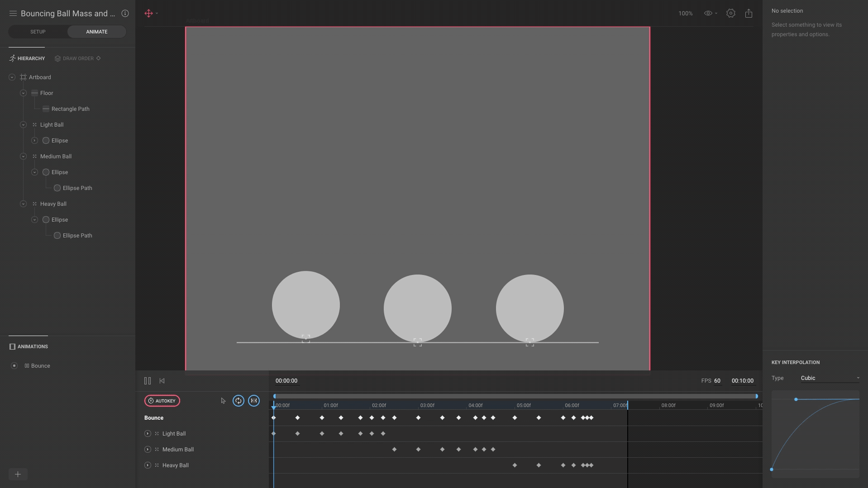
Task: Open the ANIMATIONS panel tab
Action: pyautogui.click(x=29, y=346)
